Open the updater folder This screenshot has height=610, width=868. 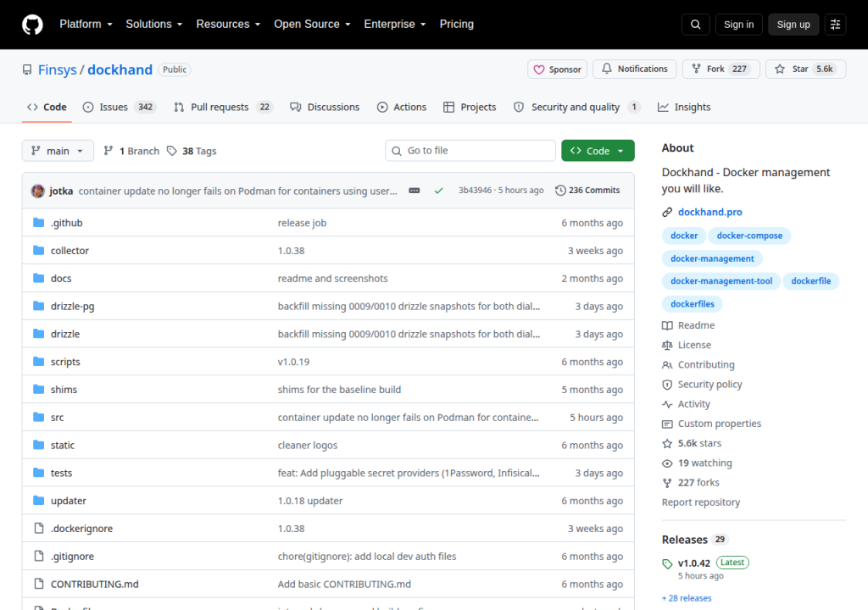pos(69,501)
